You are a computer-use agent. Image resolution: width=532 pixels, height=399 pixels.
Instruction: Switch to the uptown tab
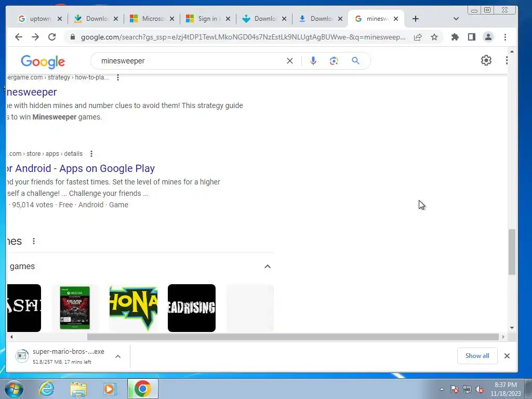[39, 19]
